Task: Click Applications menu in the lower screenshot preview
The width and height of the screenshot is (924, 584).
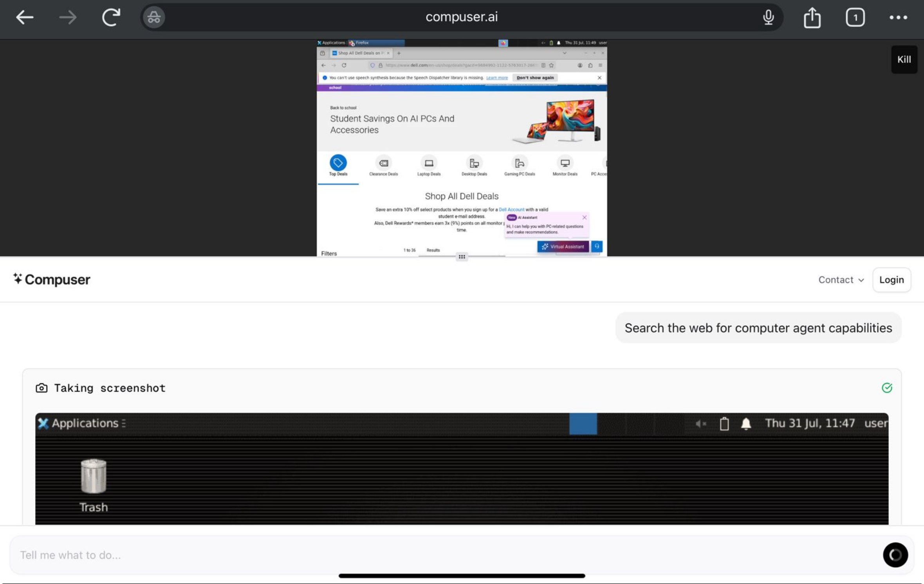Action: coord(81,423)
